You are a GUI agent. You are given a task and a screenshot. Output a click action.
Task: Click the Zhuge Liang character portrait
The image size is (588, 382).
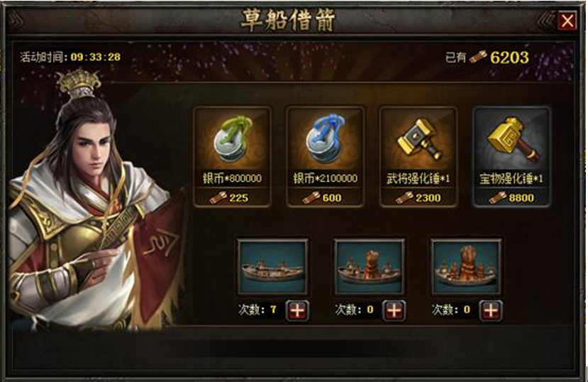tap(94, 201)
